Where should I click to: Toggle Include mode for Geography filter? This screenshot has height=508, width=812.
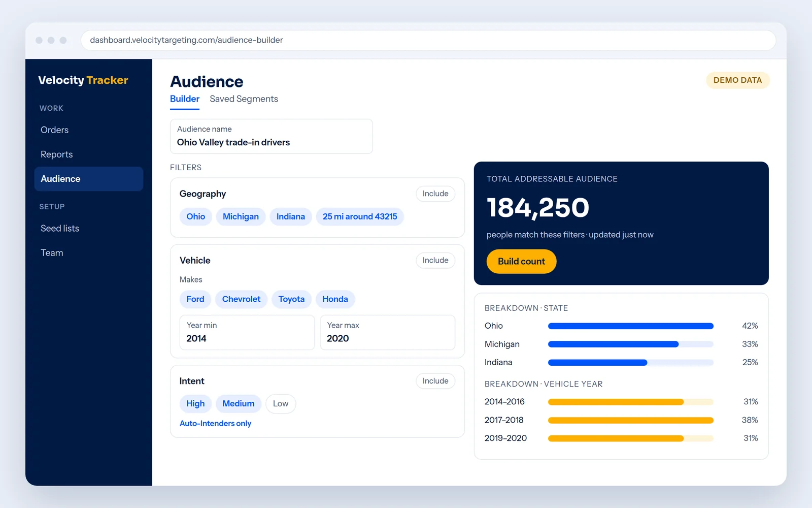click(x=435, y=194)
